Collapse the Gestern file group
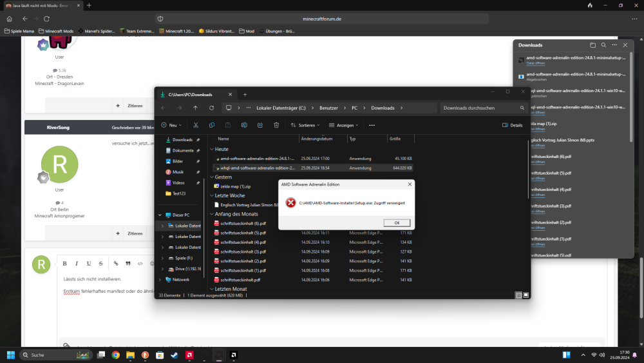The height and width of the screenshot is (363, 644). pyautogui.click(x=212, y=177)
